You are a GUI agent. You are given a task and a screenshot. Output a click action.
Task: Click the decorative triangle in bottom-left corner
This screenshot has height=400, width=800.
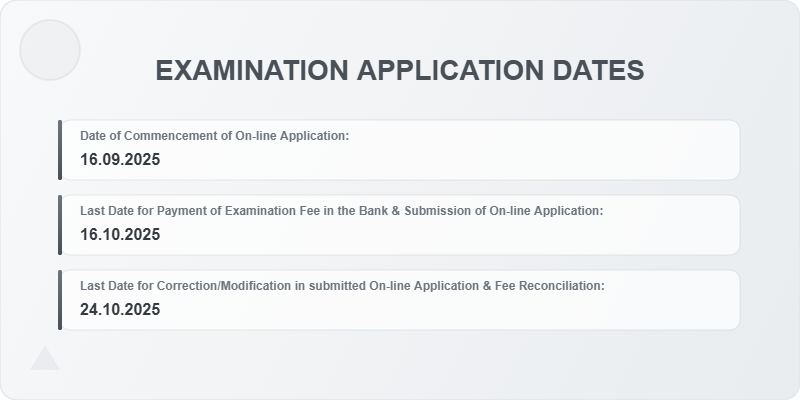click(x=45, y=358)
